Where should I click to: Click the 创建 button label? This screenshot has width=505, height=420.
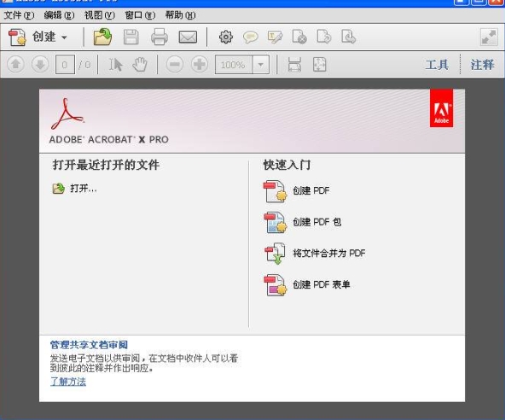pos(44,37)
